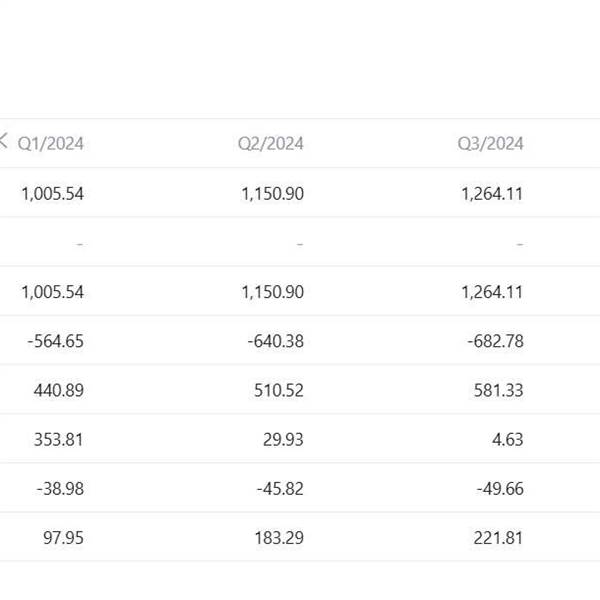This screenshot has width=600, height=600.
Task: Click the first-row Q3/2024 value 1,264.11
Action: pos(492,194)
